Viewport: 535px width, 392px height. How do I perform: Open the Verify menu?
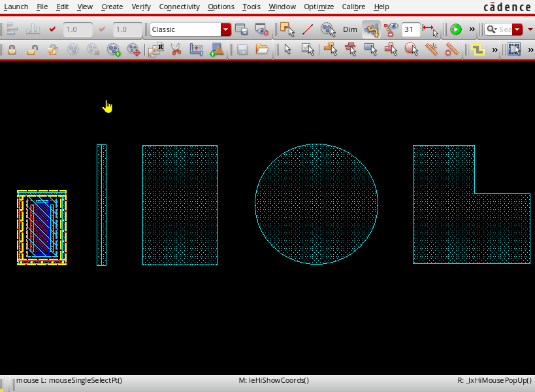pyautogui.click(x=140, y=7)
